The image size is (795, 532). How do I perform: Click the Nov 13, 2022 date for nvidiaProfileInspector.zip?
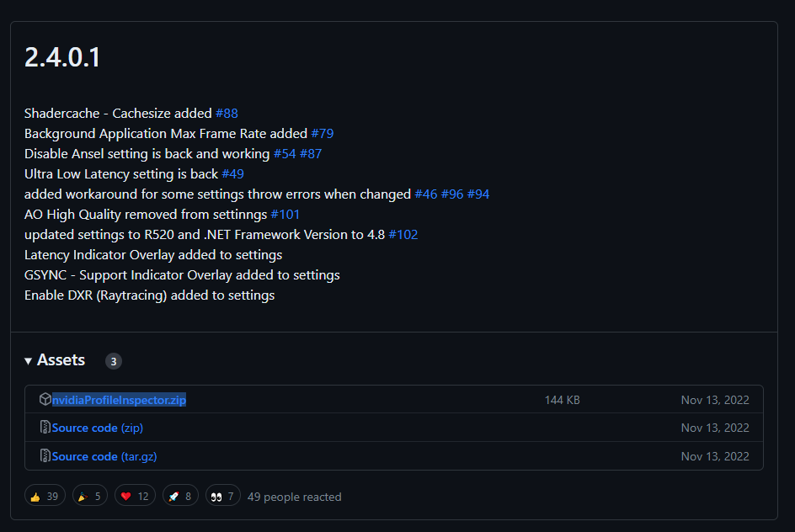[x=715, y=400]
